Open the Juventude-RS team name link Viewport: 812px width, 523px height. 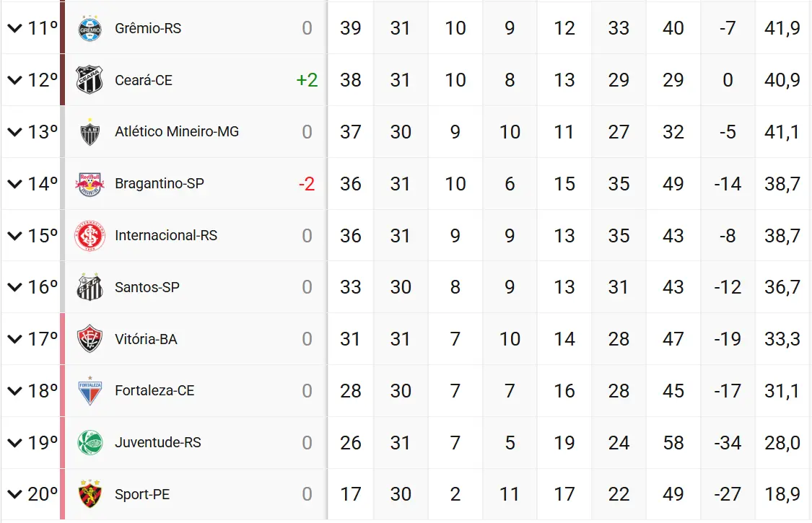point(158,442)
